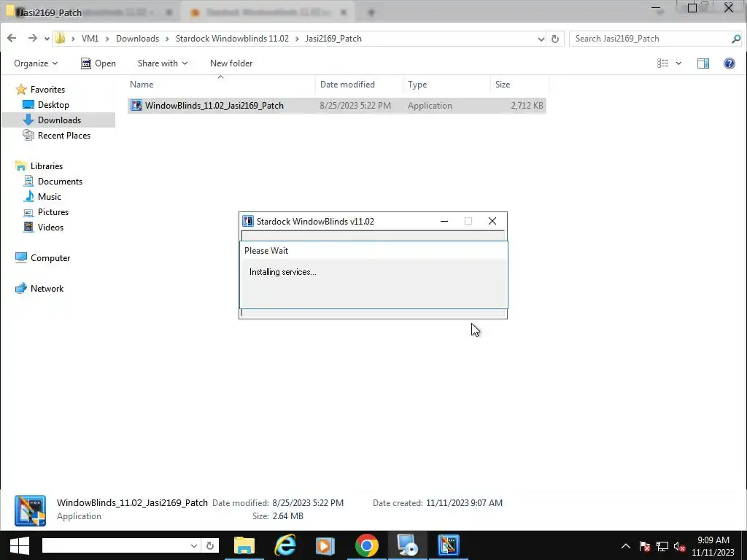Click the search magnifier icon

click(x=736, y=39)
